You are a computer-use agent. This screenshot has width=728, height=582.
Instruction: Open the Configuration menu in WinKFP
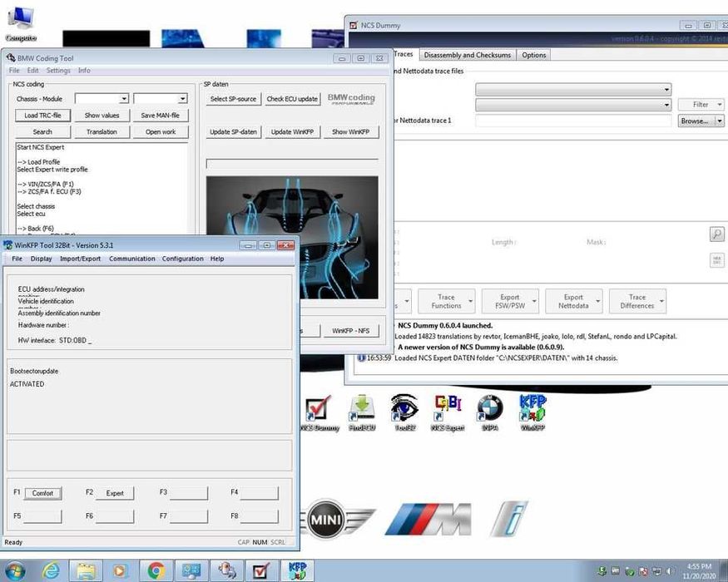point(182,259)
